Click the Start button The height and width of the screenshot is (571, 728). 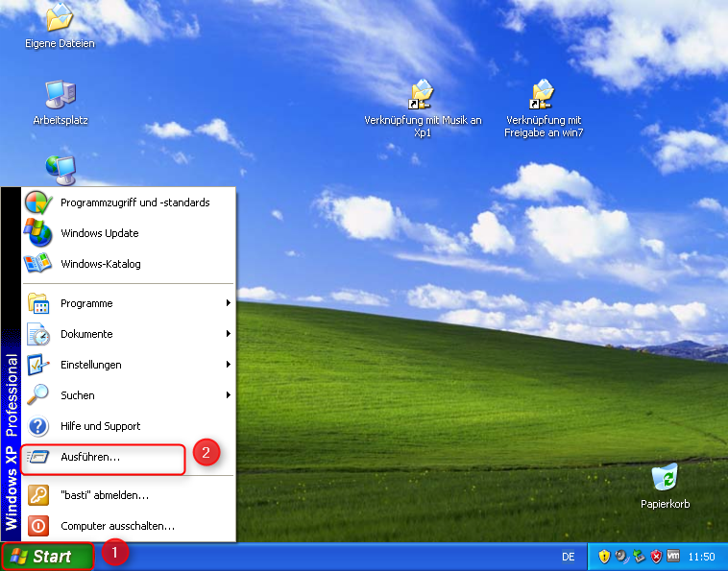[x=46, y=557]
